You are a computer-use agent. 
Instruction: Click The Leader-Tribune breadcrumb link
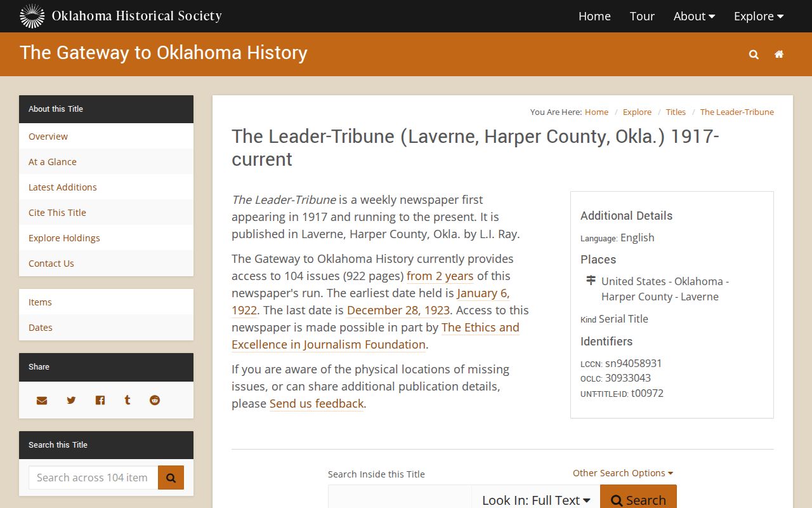pos(737,112)
